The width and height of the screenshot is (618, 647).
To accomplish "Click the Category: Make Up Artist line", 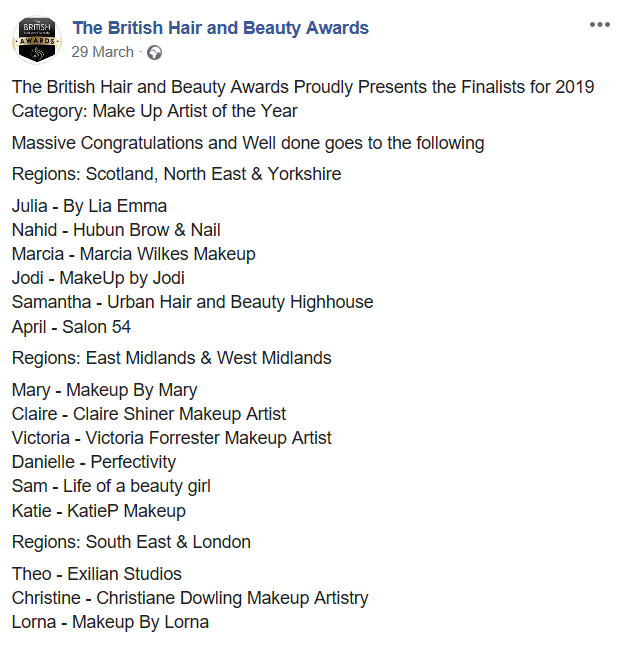I will 154,111.
